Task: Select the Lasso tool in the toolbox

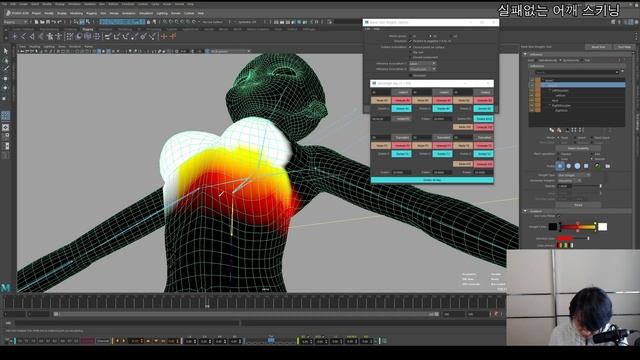Action: pos(6,60)
